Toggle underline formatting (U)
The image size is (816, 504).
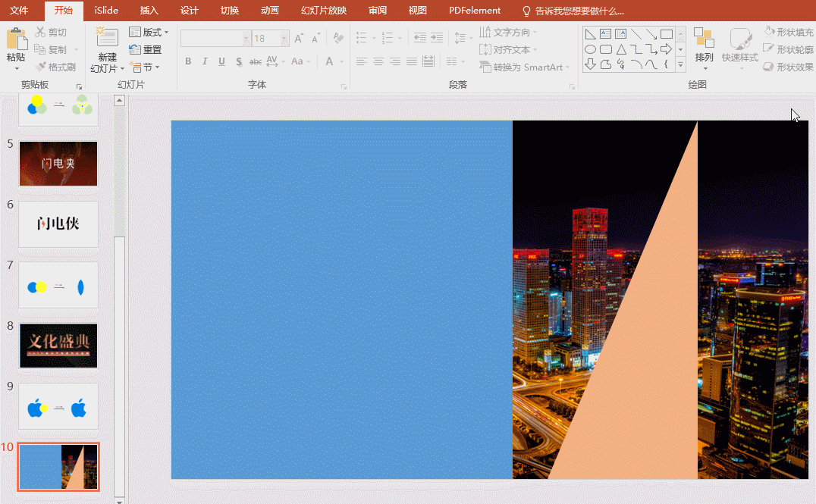[x=221, y=61]
